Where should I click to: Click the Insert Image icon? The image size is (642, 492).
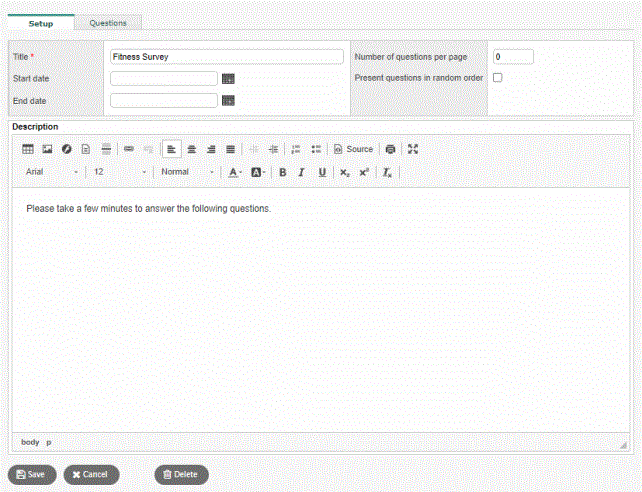coord(47,149)
